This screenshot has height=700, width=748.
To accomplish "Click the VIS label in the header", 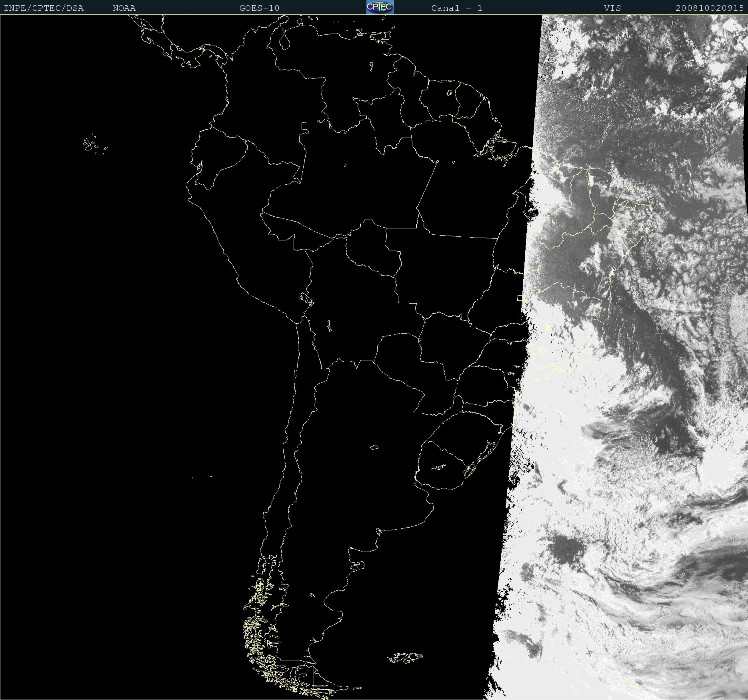I will (612, 8).
